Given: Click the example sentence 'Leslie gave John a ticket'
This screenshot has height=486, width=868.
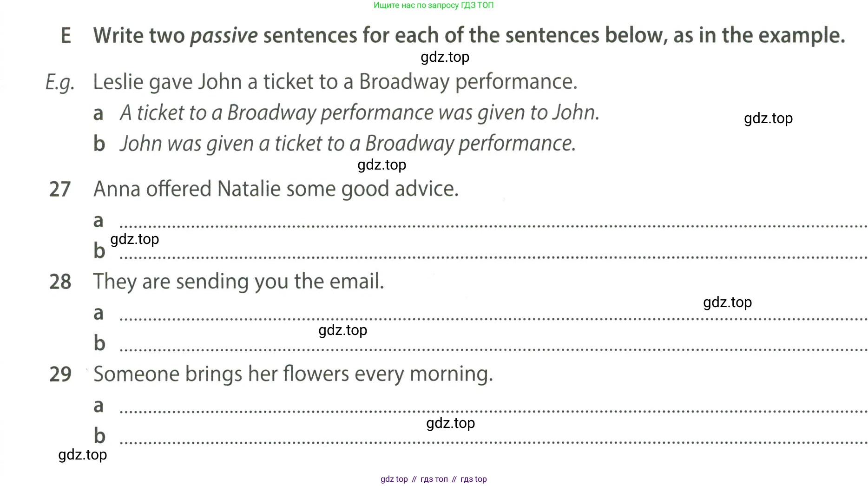Looking at the screenshot, I should coord(335,82).
